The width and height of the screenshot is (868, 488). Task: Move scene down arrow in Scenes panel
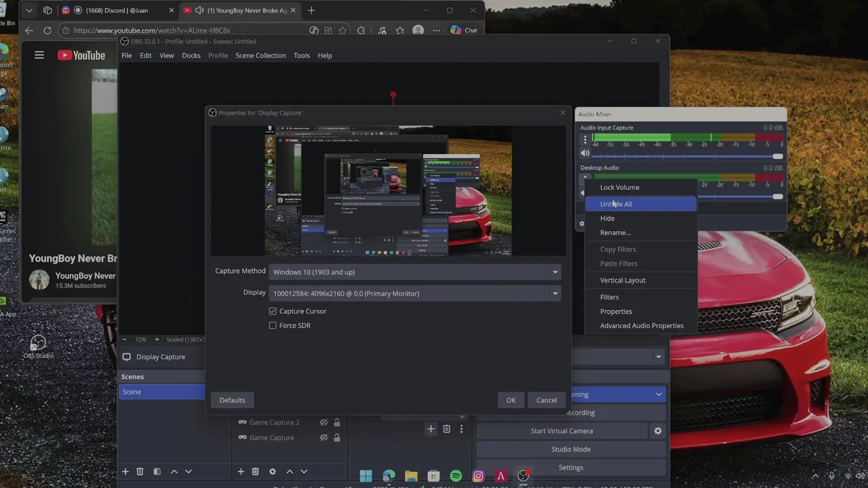pyautogui.click(x=189, y=472)
